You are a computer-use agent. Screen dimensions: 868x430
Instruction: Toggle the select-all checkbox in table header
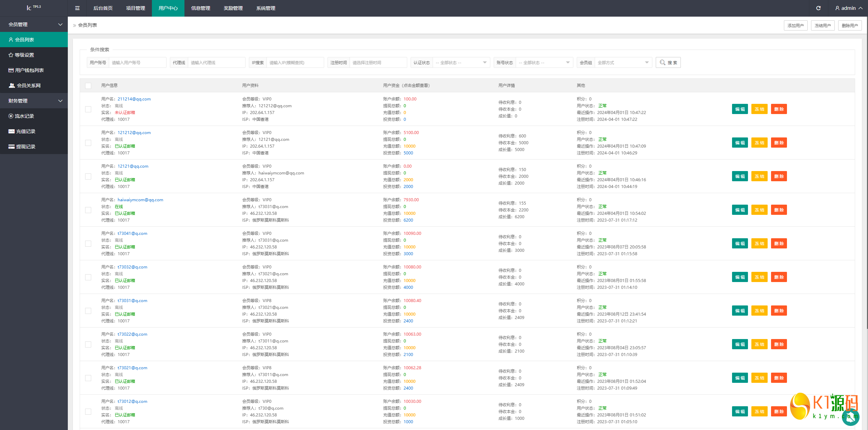[88, 86]
